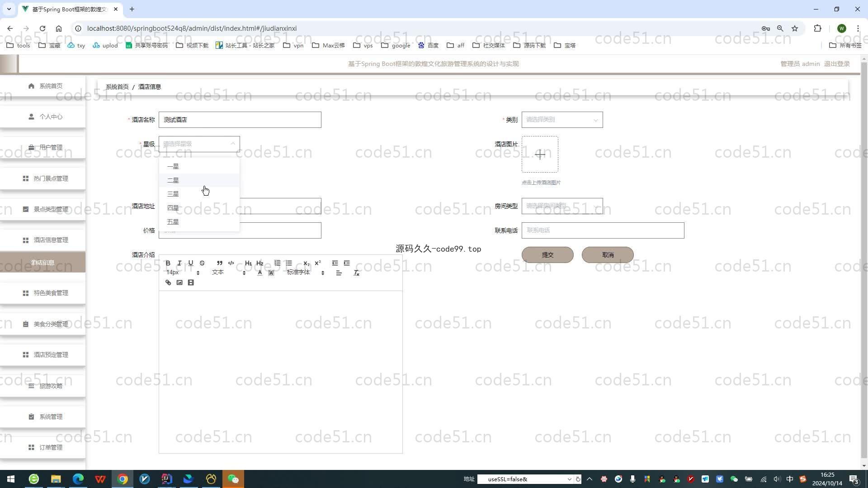The width and height of the screenshot is (868, 488).
Task: Focus the 联系电话 phone field
Action: (x=603, y=230)
